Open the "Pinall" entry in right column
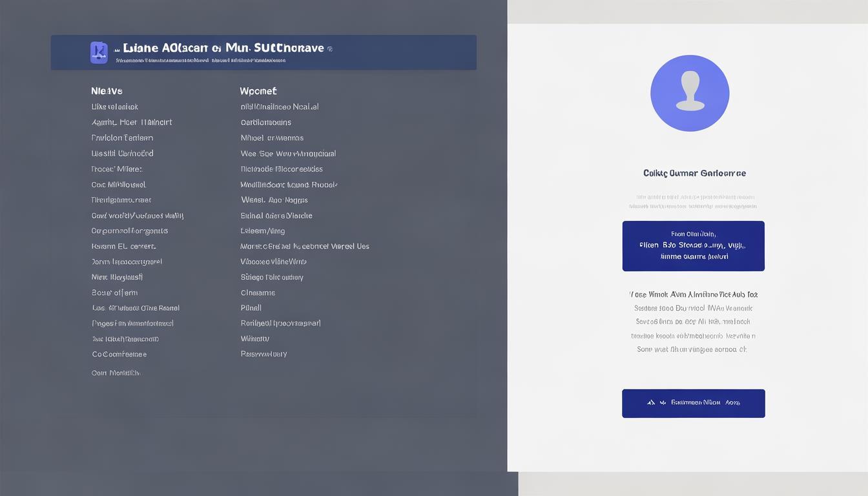The width and height of the screenshot is (868, 496). point(251,308)
